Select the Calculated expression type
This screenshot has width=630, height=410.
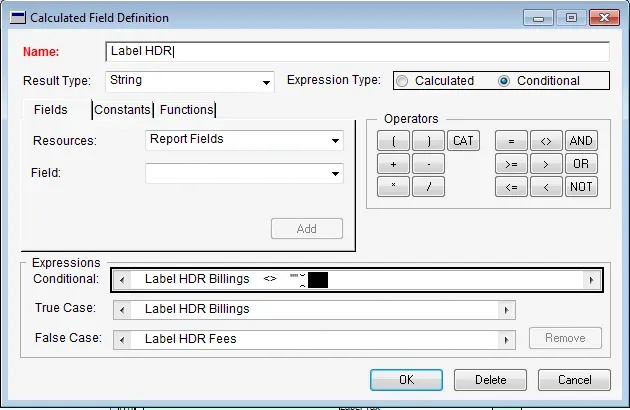pos(404,81)
